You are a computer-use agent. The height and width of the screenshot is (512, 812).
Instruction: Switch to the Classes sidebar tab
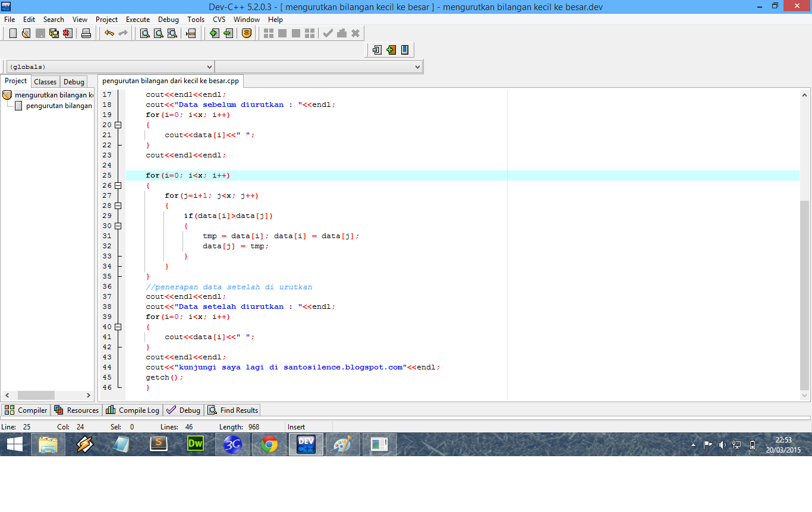point(45,82)
